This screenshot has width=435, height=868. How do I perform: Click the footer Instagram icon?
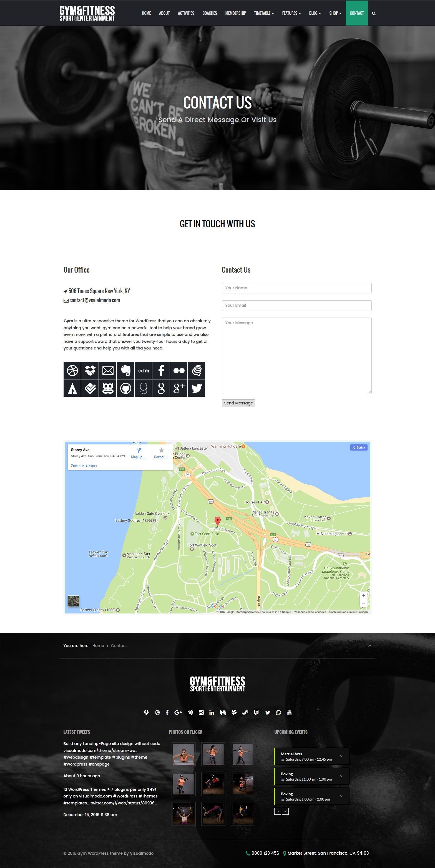(x=201, y=712)
